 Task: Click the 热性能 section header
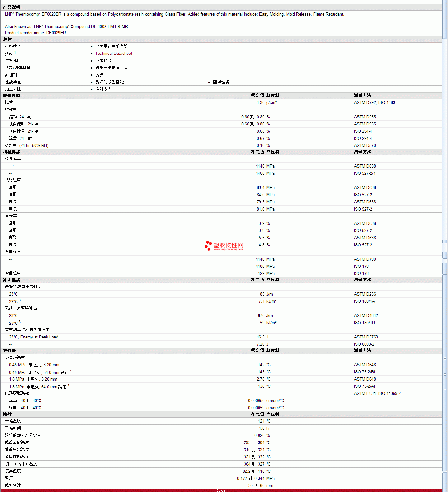pyautogui.click(x=9, y=351)
